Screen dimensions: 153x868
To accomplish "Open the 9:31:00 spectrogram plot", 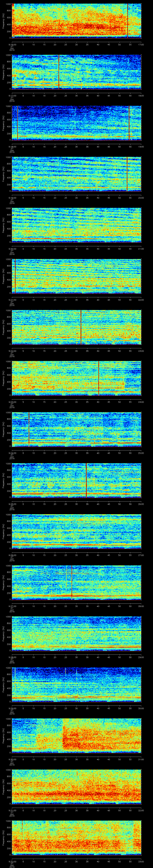I will (77, 787).
